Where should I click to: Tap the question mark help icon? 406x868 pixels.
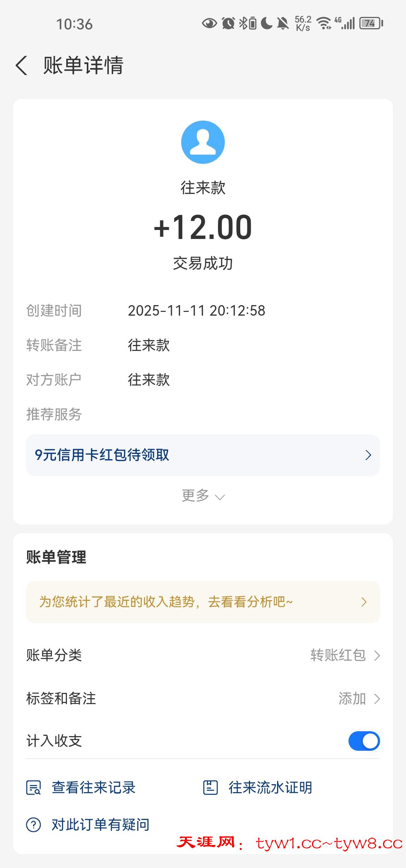coord(33,825)
